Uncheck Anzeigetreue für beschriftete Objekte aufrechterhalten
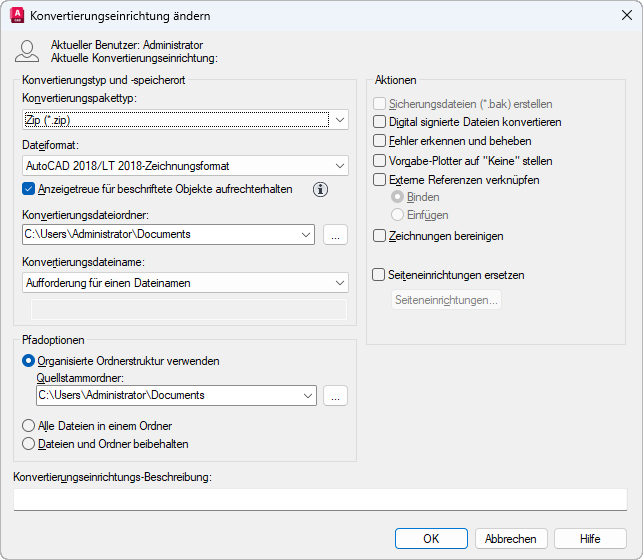Image resolution: width=643 pixels, height=560 pixels. pyautogui.click(x=29, y=188)
